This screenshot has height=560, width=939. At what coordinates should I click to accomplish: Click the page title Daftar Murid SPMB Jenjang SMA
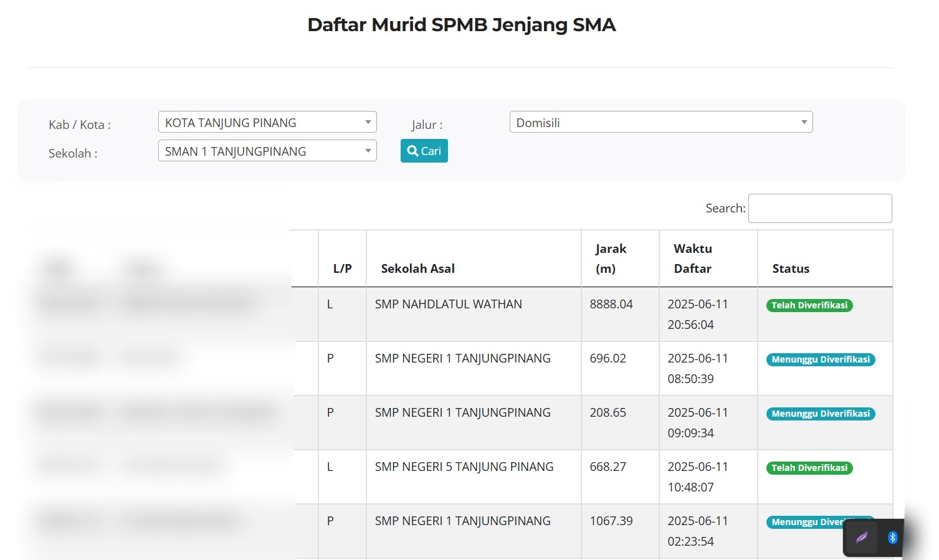(x=462, y=25)
